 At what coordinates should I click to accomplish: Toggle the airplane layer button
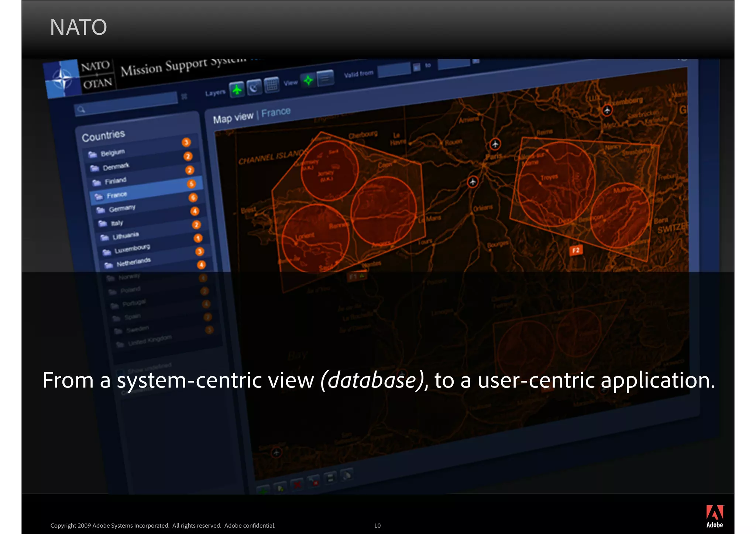coord(237,90)
